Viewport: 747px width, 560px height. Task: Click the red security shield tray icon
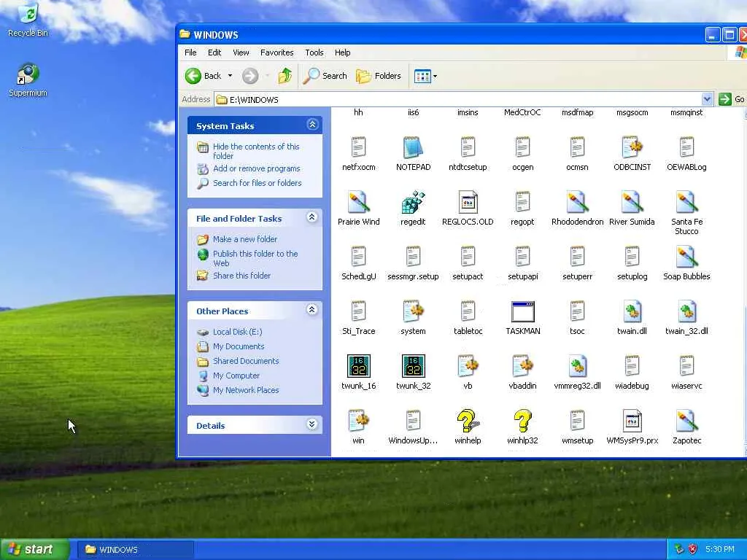click(x=693, y=549)
